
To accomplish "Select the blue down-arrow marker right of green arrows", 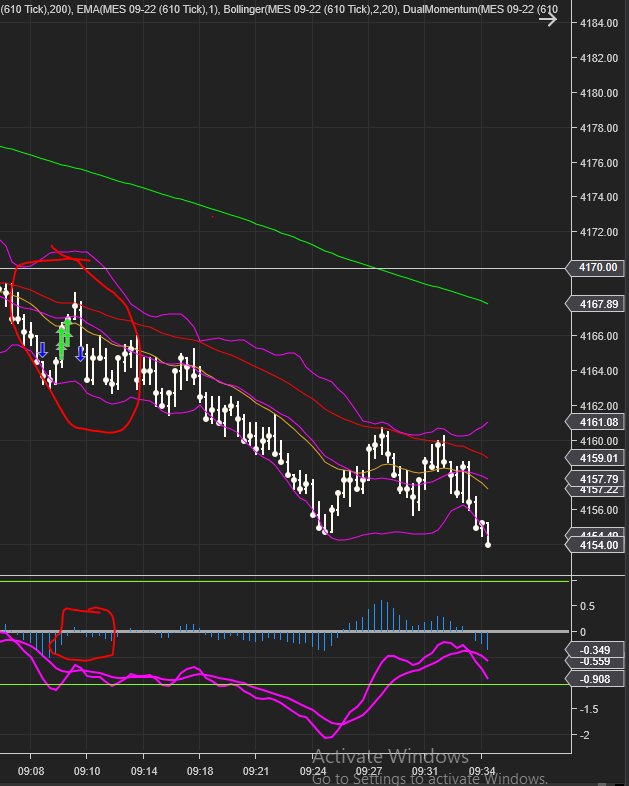I will point(80,354).
